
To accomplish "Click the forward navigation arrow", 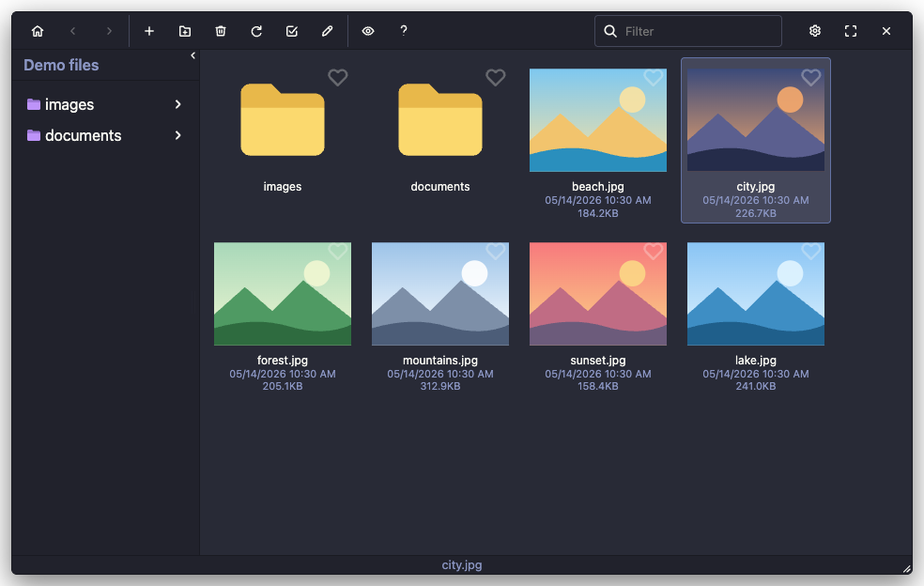I will 109,31.
